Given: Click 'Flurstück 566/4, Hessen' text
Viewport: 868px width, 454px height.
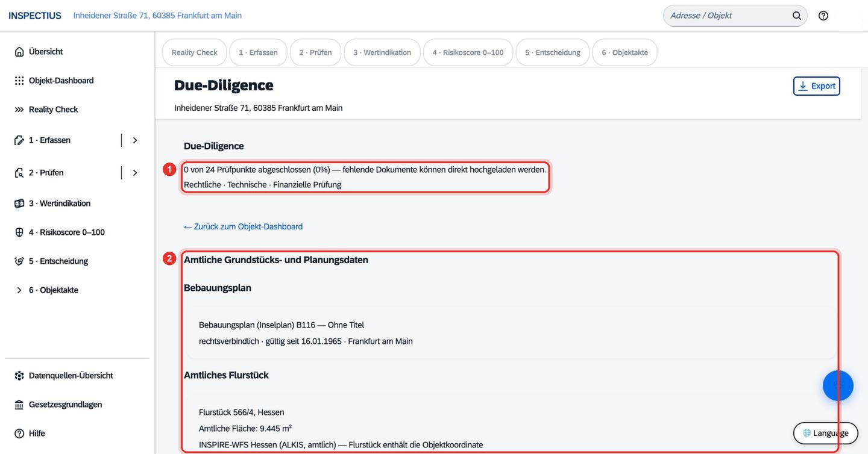Looking at the screenshot, I should click(x=242, y=412).
